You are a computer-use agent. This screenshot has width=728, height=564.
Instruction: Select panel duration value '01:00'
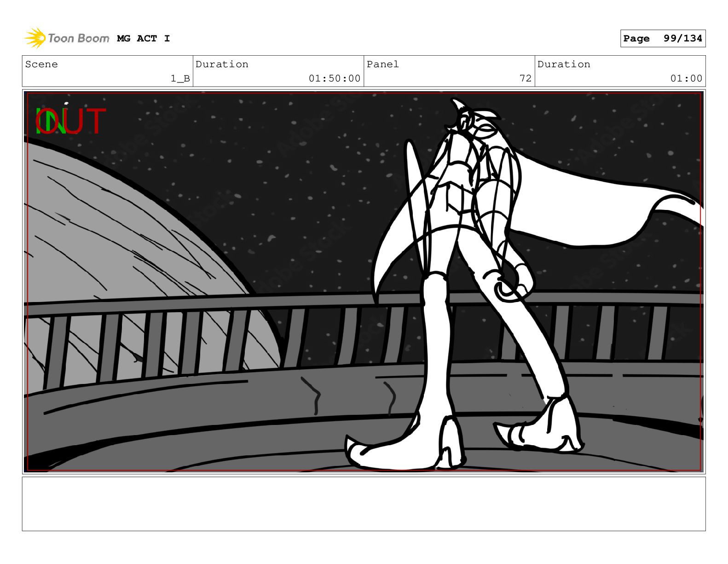[686, 79]
